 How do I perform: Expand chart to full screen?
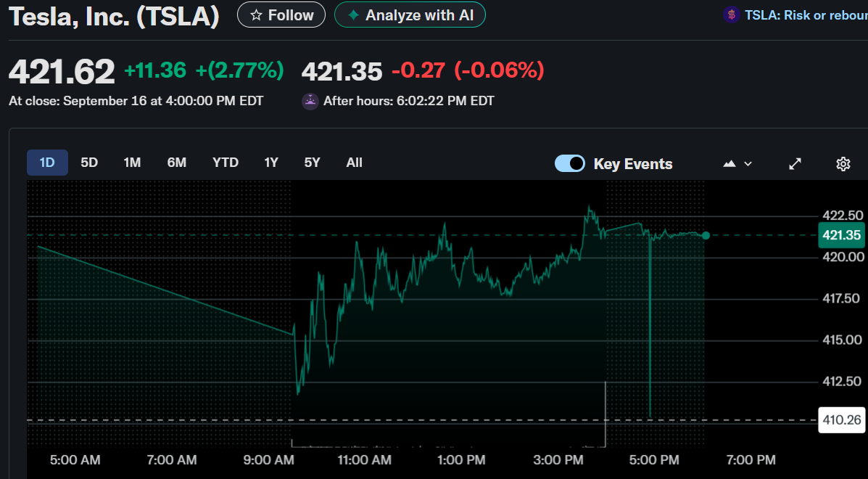pyautogui.click(x=795, y=164)
